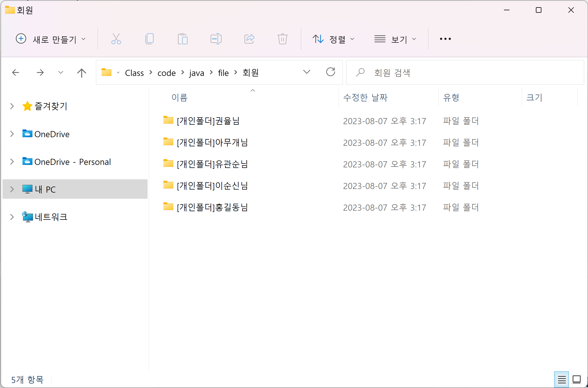
Task: Click the Paste clipboard icon
Action: coord(183,39)
